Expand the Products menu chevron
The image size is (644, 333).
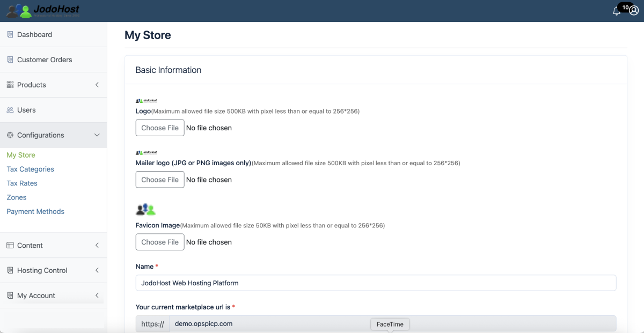[97, 85]
